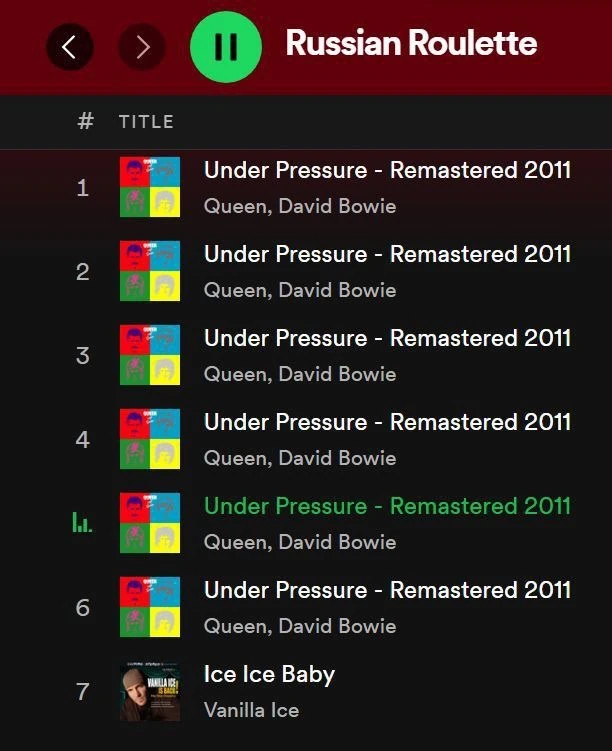Click the Under Pressure title on track 4

[x=387, y=422]
